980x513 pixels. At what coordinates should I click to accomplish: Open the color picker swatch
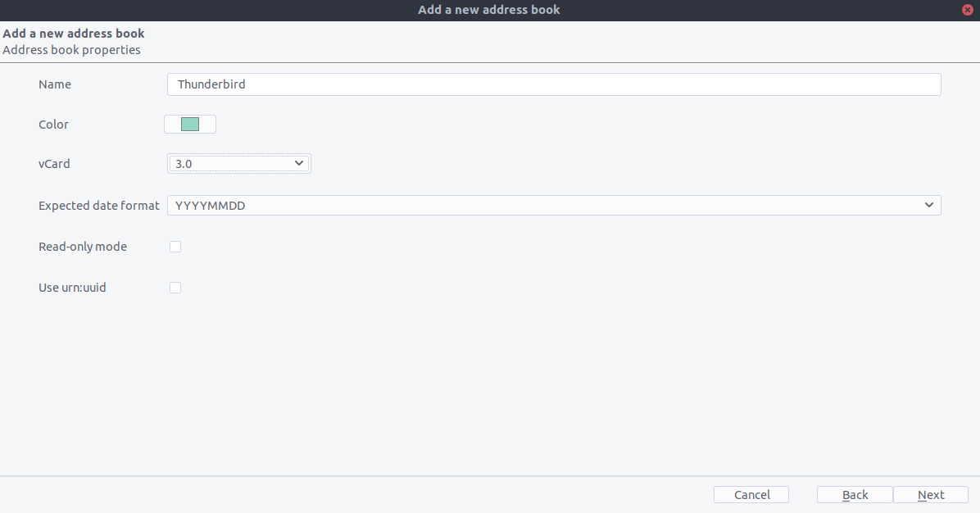click(x=190, y=124)
